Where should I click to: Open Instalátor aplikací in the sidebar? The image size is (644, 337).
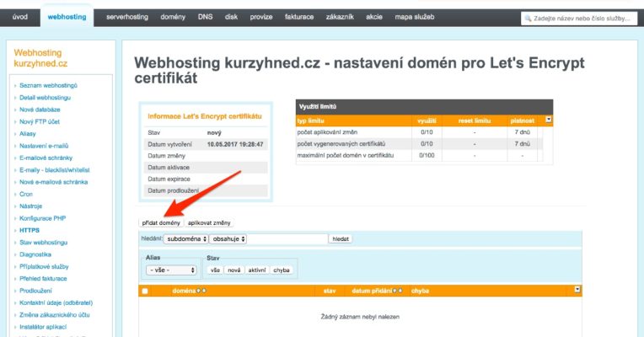point(43,327)
